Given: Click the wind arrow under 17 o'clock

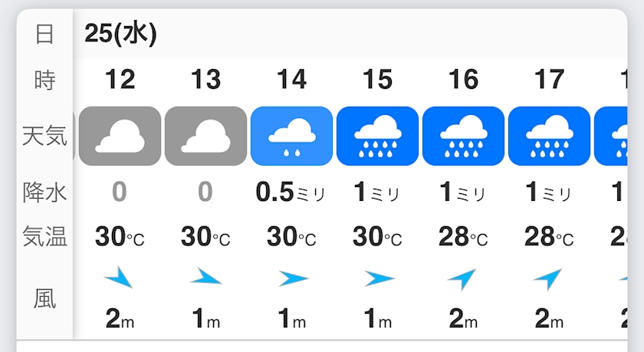Looking at the screenshot, I should coord(549,279).
